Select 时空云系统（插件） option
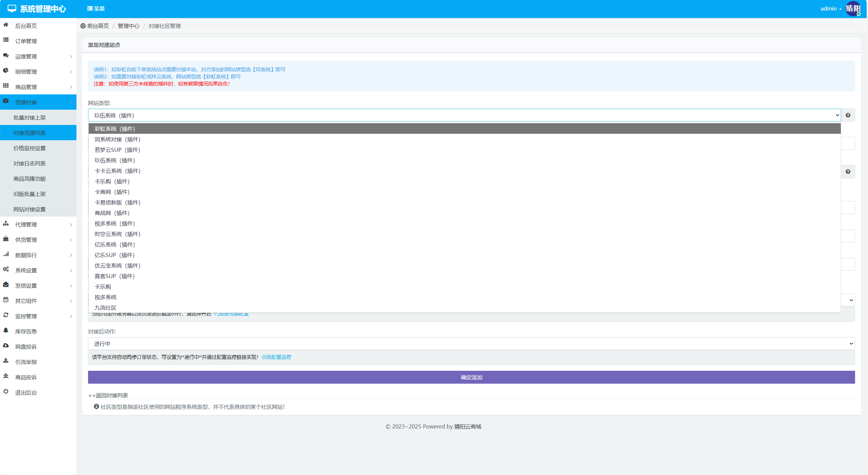The height and width of the screenshot is (475, 868). (465, 234)
